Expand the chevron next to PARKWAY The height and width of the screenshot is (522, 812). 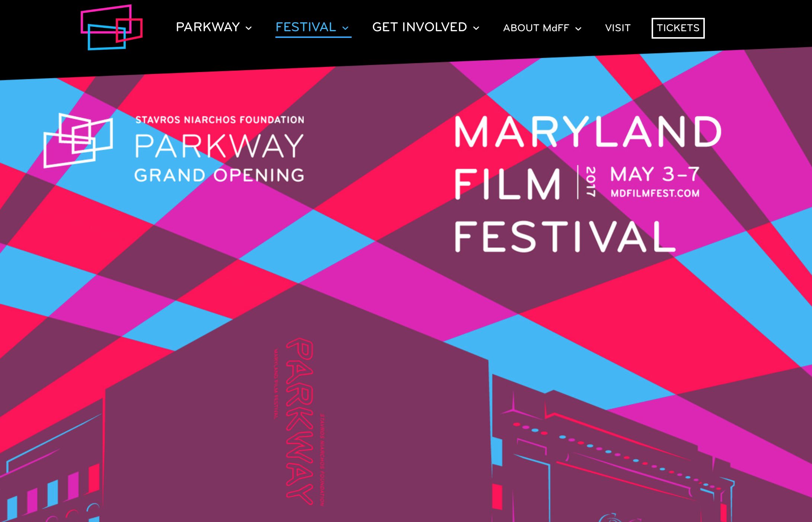pos(249,28)
